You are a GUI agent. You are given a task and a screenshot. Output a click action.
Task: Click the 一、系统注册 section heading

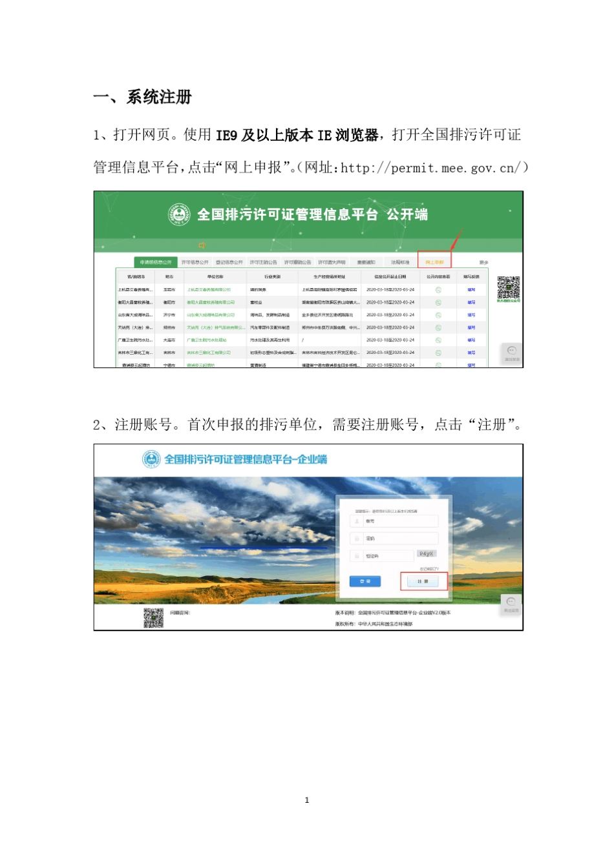pos(143,98)
